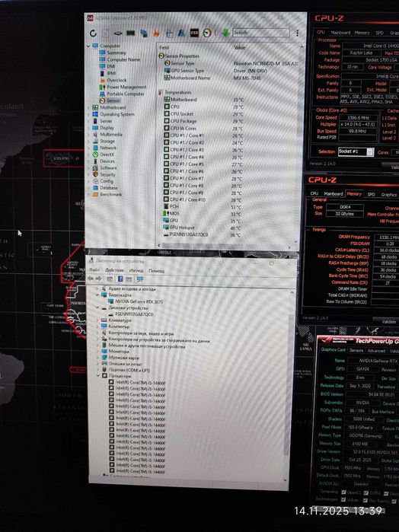This screenshot has height=532, width=399.
Task: Select the Devices category in AIDA64
Action: (107, 161)
